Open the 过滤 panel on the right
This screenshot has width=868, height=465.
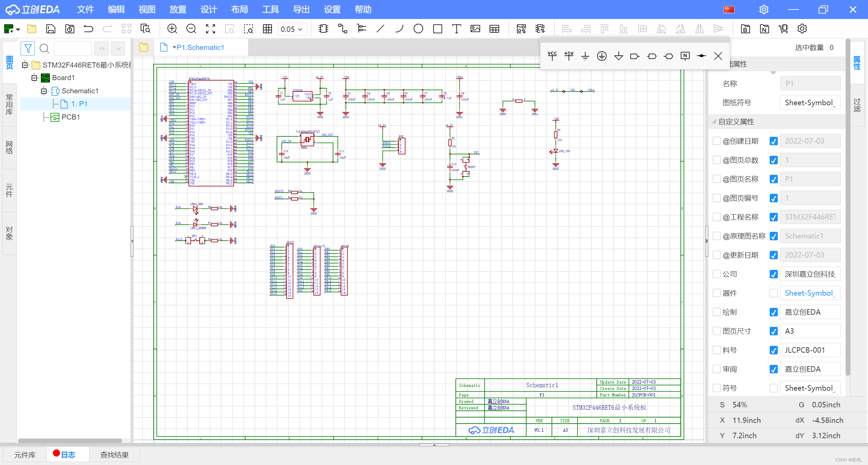point(857,105)
